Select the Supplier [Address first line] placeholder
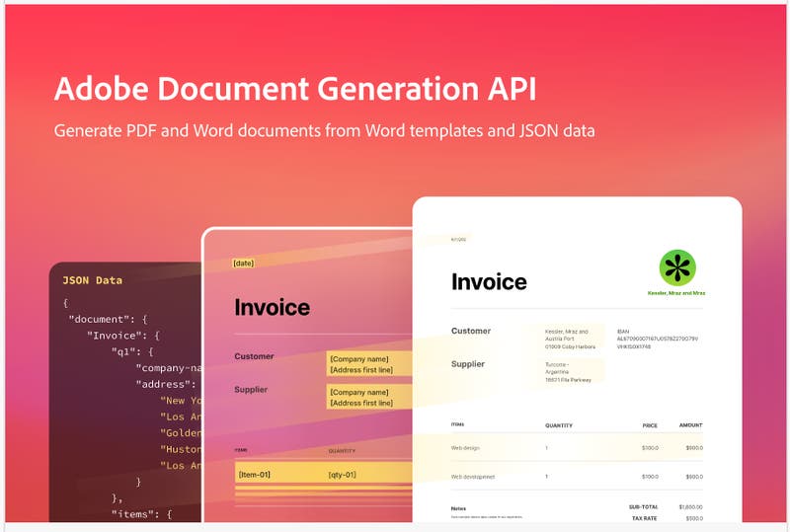 point(361,403)
